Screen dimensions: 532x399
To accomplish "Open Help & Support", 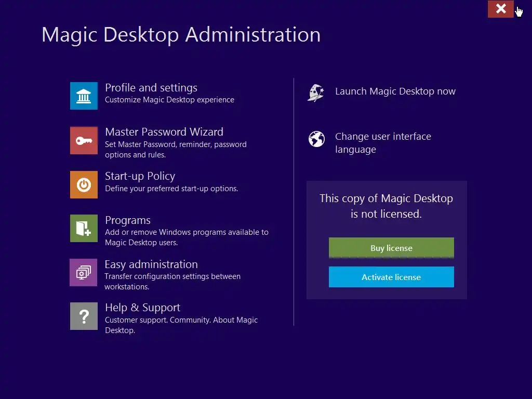I will coord(142,308).
